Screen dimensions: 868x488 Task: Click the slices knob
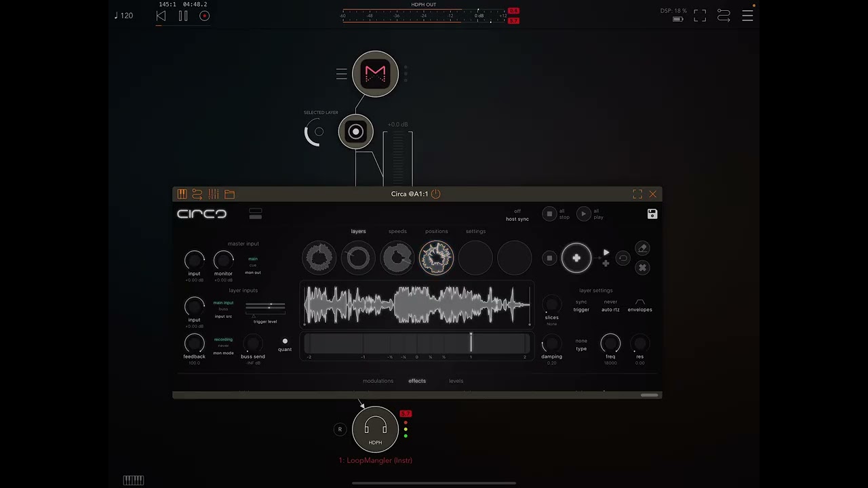[x=552, y=305]
